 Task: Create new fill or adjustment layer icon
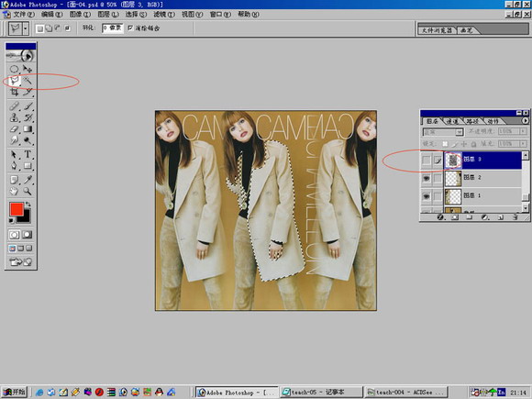485,217
